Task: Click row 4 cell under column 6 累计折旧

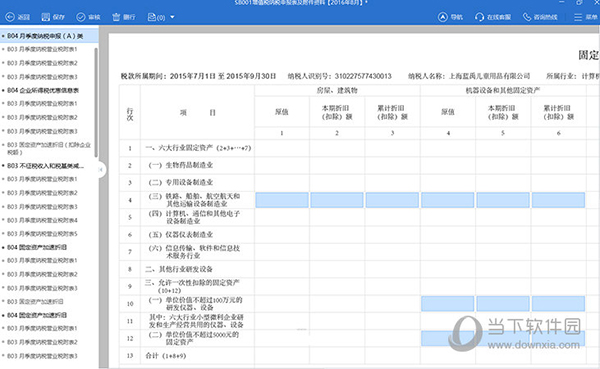Action: coord(558,200)
